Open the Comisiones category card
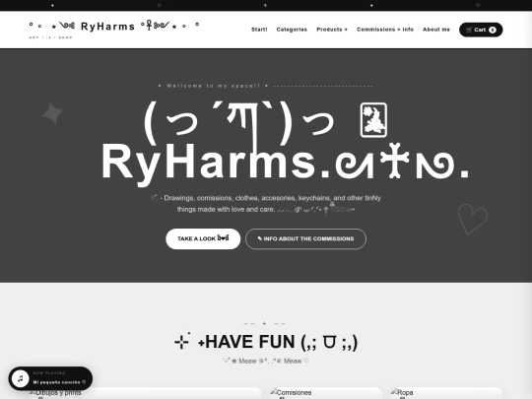 pyautogui.click(x=326, y=393)
